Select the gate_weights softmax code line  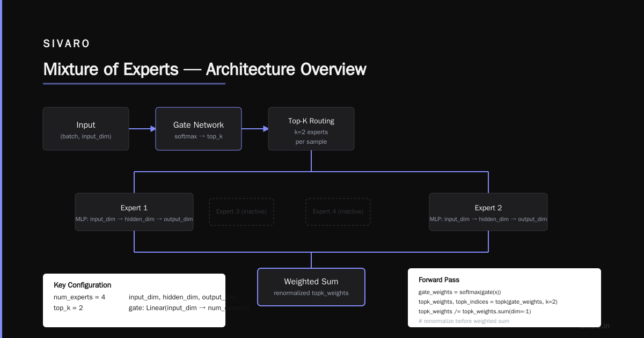point(459,292)
